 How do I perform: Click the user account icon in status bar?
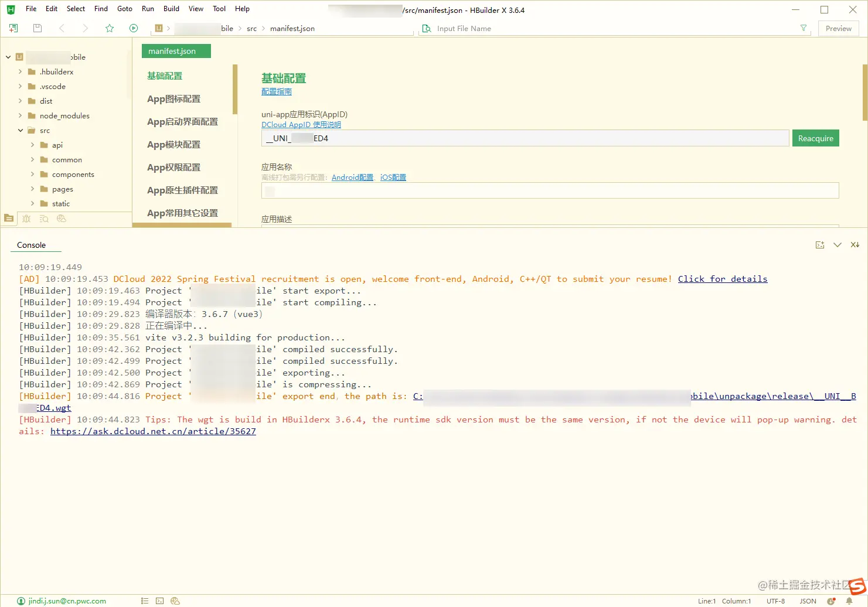tap(21, 601)
